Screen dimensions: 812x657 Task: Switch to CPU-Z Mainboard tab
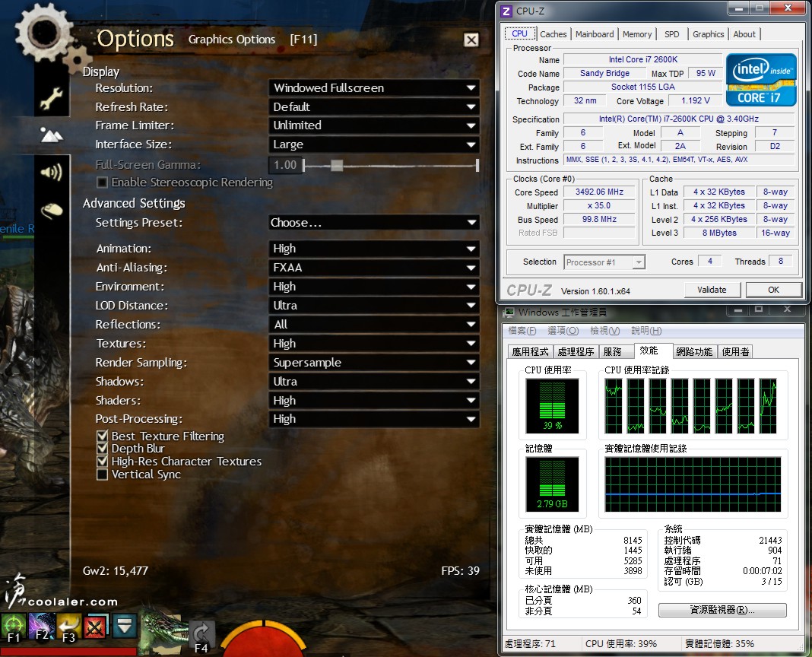594,34
